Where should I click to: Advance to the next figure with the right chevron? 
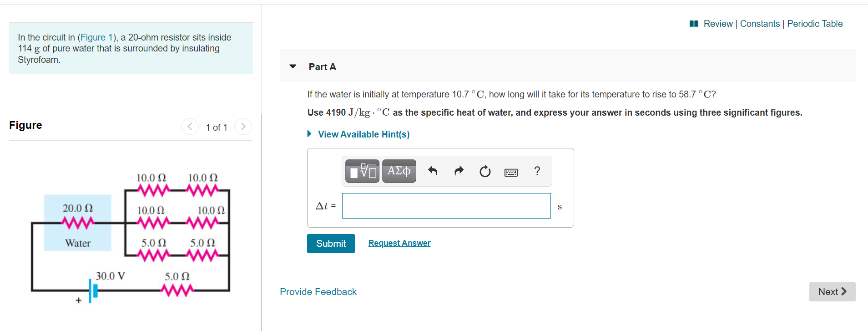[243, 127]
